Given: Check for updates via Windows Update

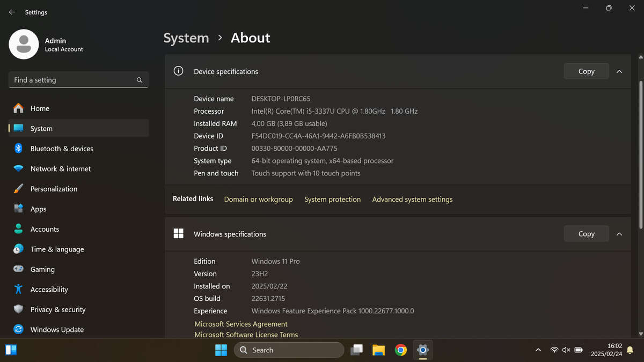Looking at the screenshot, I should pyautogui.click(x=56, y=329).
